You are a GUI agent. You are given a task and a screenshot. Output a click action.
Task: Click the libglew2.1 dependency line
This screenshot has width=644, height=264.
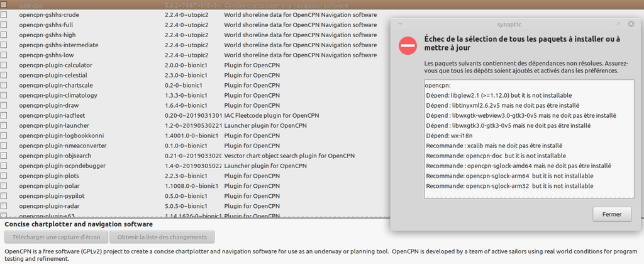click(x=499, y=95)
